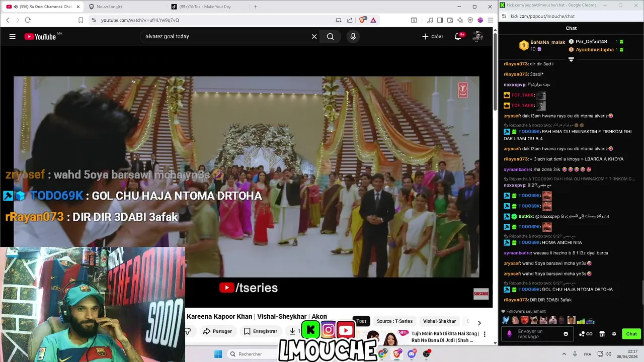Open the Brave Rewards triangle icon
Viewport: 644px width, 362px height.
pyautogui.click(x=373, y=20)
